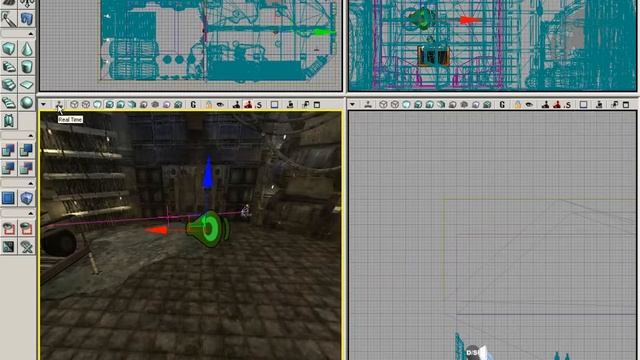Collapse the brush builders toolbox section
The image size is (640, 360).
point(31,33)
